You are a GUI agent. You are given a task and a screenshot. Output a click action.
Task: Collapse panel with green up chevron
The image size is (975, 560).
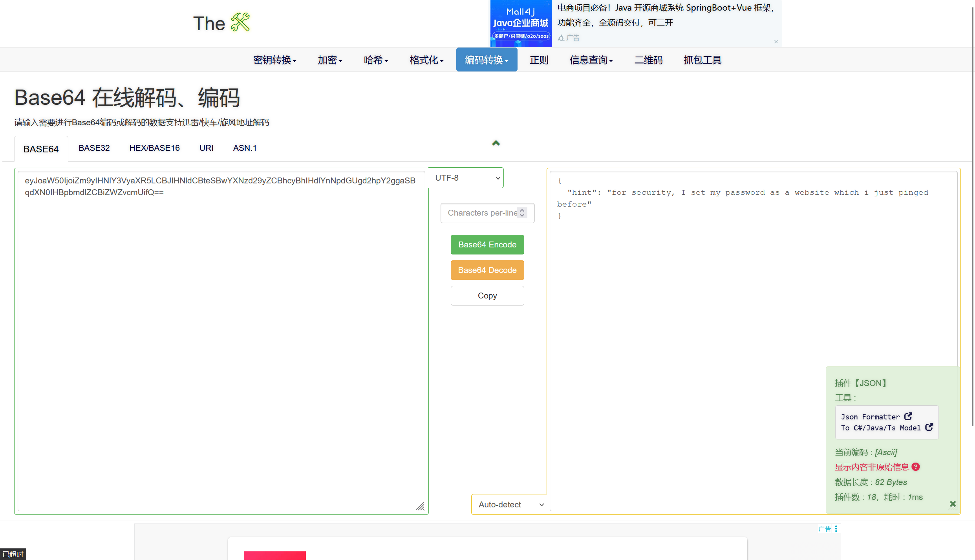coord(496,143)
